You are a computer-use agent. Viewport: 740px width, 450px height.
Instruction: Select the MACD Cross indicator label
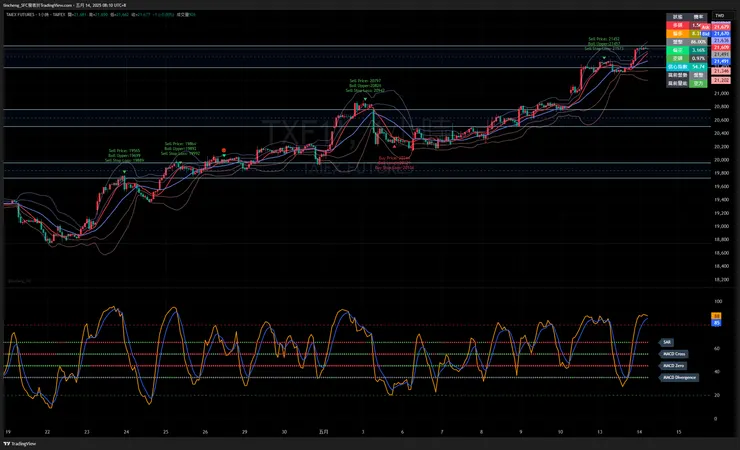[x=673, y=354]
